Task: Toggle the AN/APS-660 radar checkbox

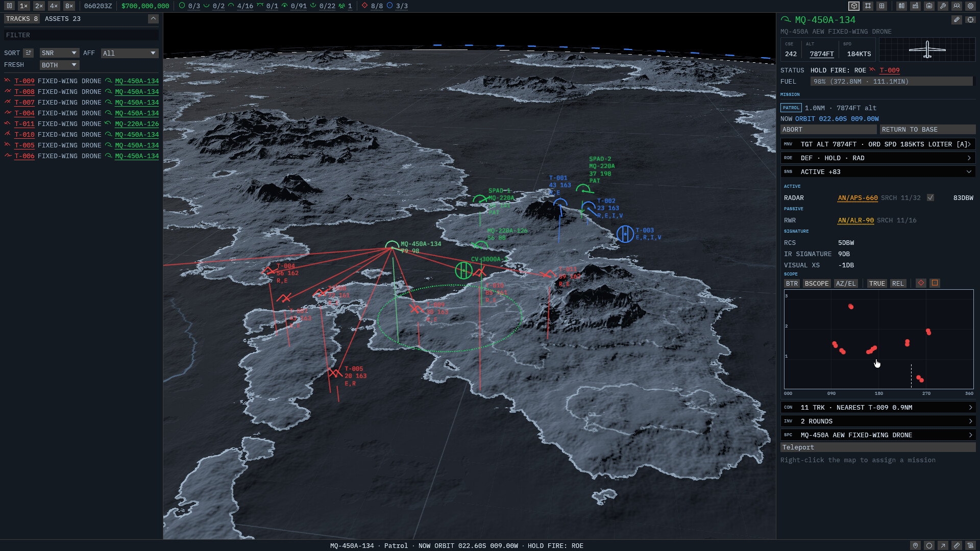Action: (x=930, y=198)
